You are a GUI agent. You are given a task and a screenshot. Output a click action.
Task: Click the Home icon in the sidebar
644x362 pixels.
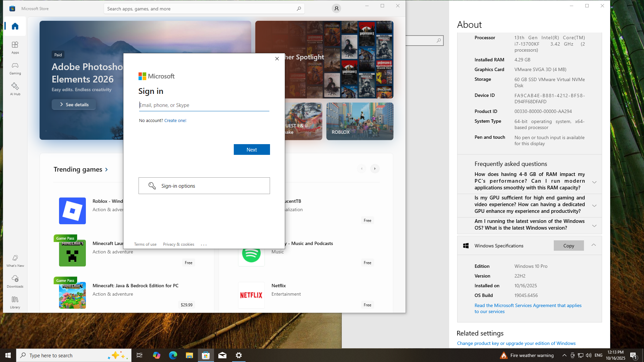pyautogui.click(x=15, y=26)
